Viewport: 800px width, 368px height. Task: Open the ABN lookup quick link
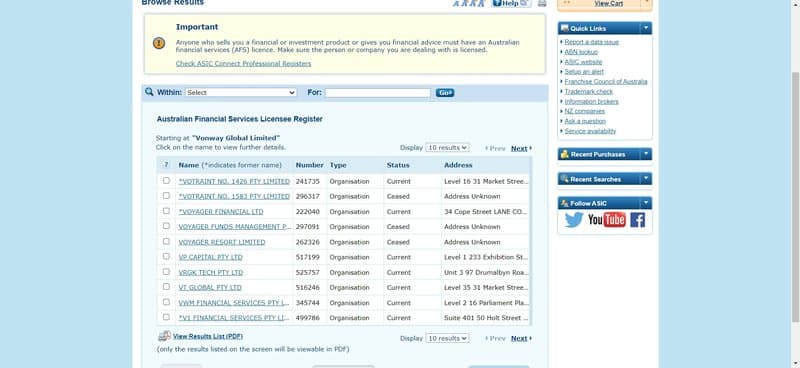click(581, 52)
